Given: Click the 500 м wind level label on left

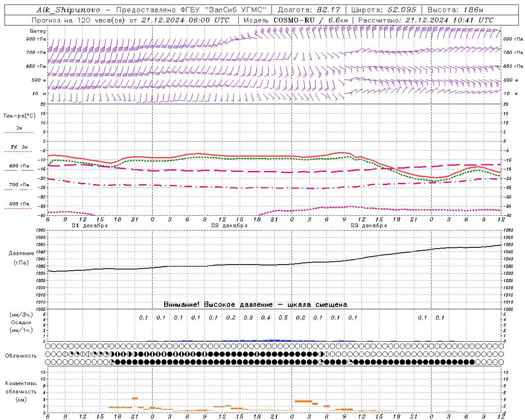Looking at the screenshot, I should (x=39, y=80).
